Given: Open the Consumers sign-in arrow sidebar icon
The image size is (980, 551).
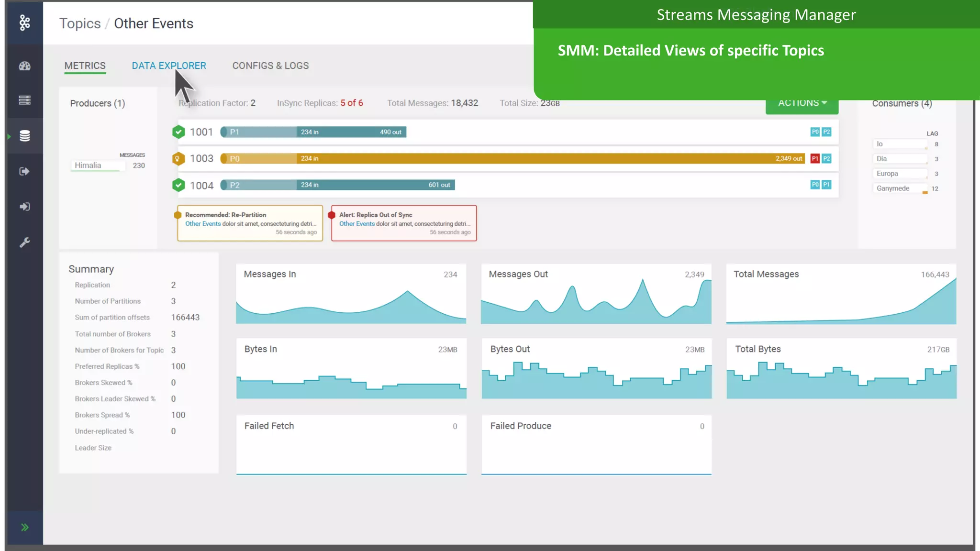Looking at the screenshot, I should point(25,207).
